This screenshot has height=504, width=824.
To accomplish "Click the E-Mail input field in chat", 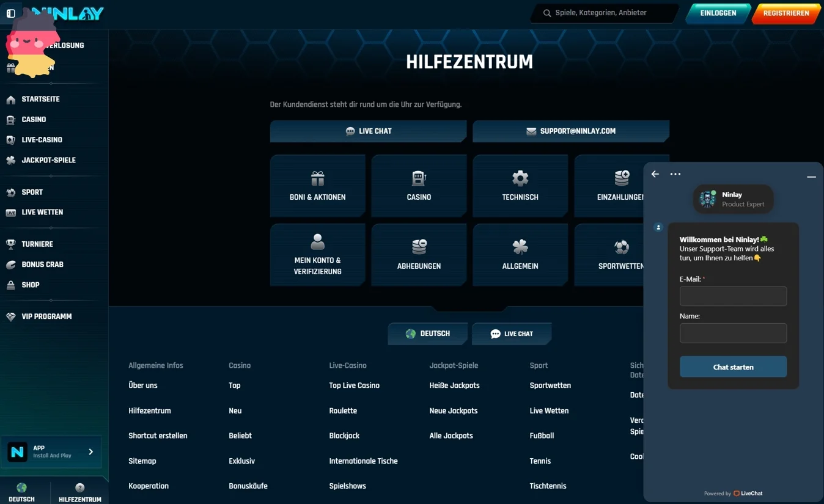I will click(733, 296).
